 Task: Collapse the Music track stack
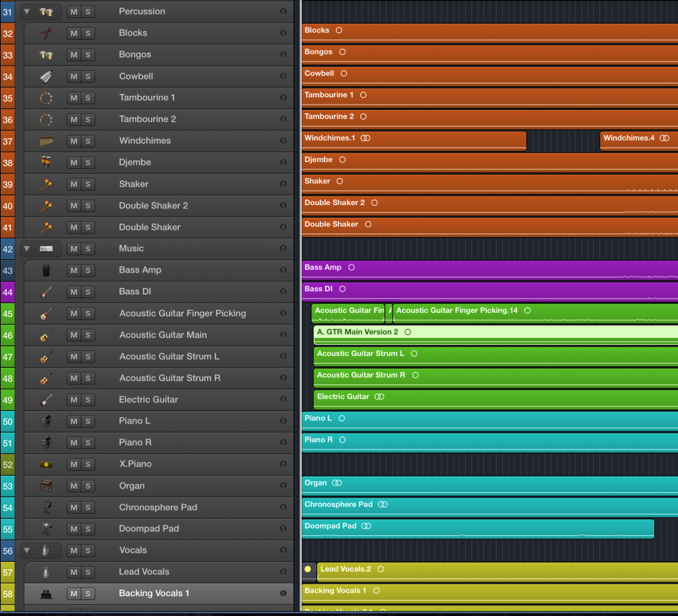26,249
